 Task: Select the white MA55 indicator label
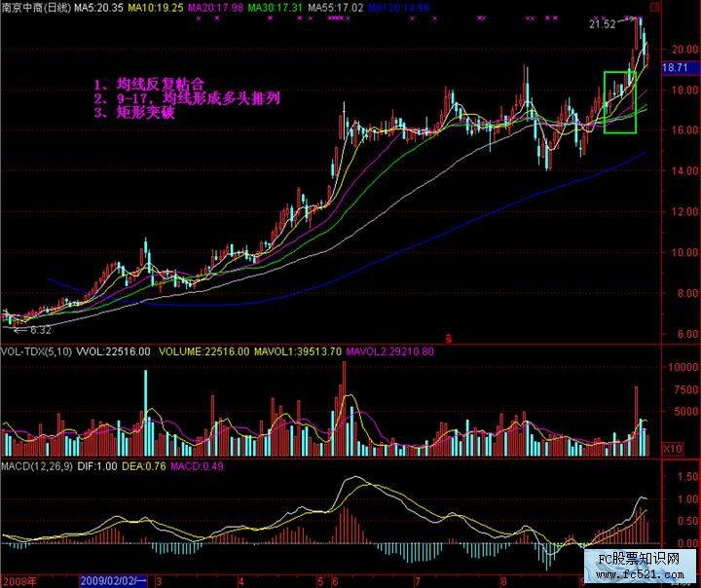point(335,7)
